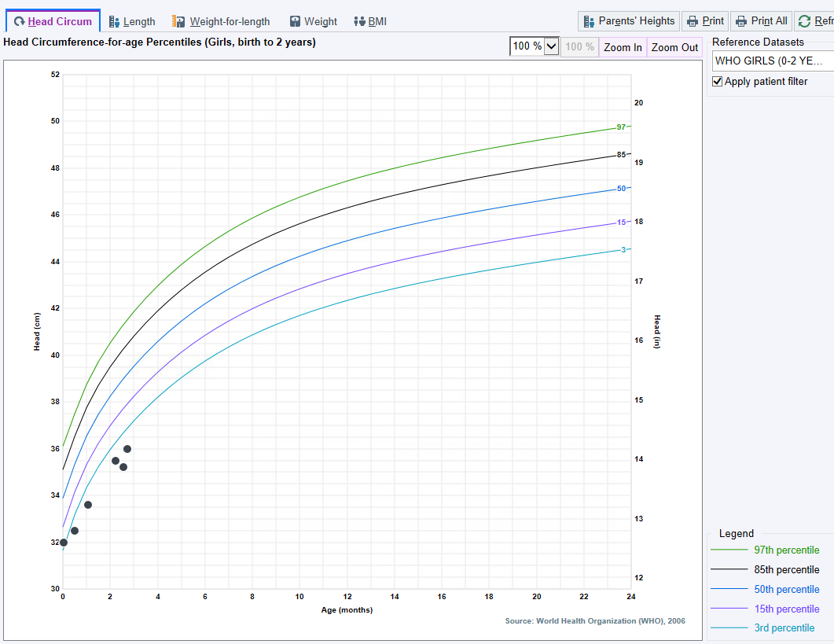Switch to the Weight tab
This screenshot has width=834, height=644.
pos(314,21)
